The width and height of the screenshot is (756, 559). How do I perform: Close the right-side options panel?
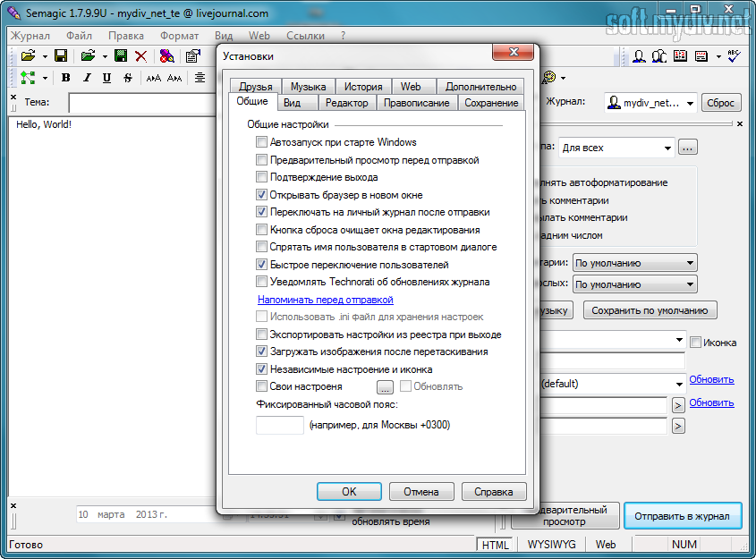[740, 123]
